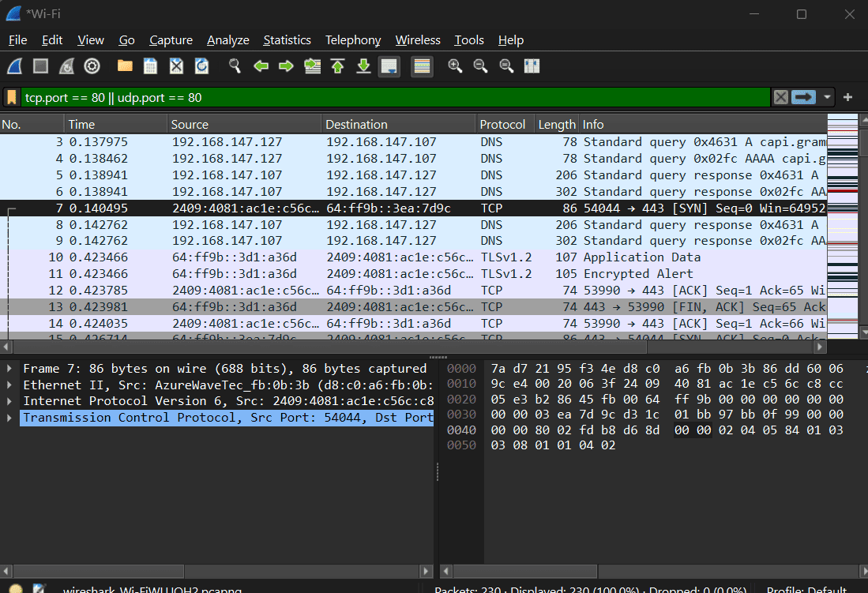Go to the first packet

pyautogui.click(x=337, y=66)
